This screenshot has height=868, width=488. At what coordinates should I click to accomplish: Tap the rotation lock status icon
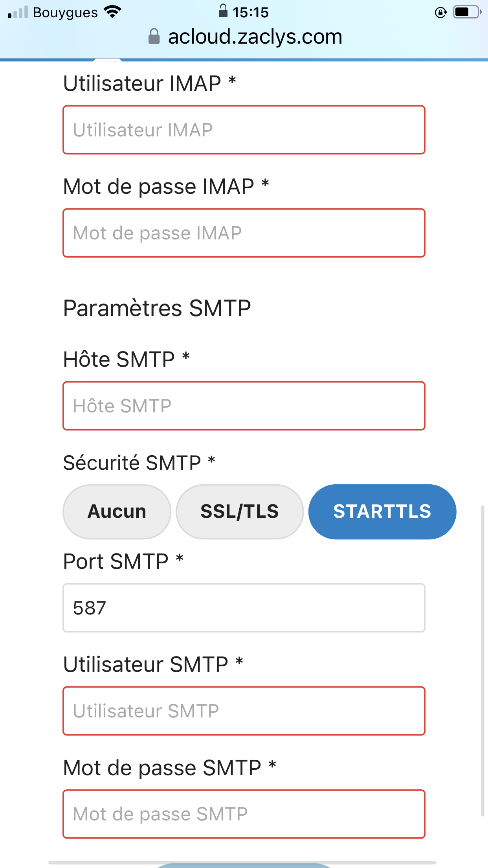(441, 13)
